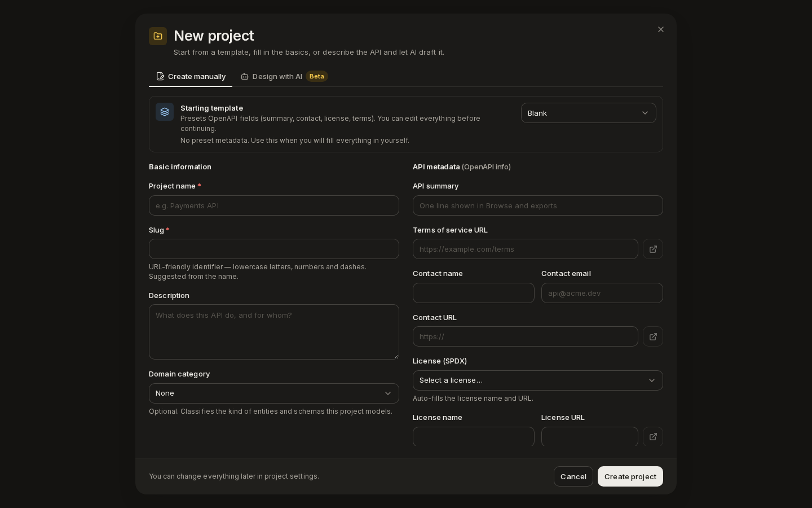Focus the License URL input
This screenshot has width=812, height=508.
[590, 436]
